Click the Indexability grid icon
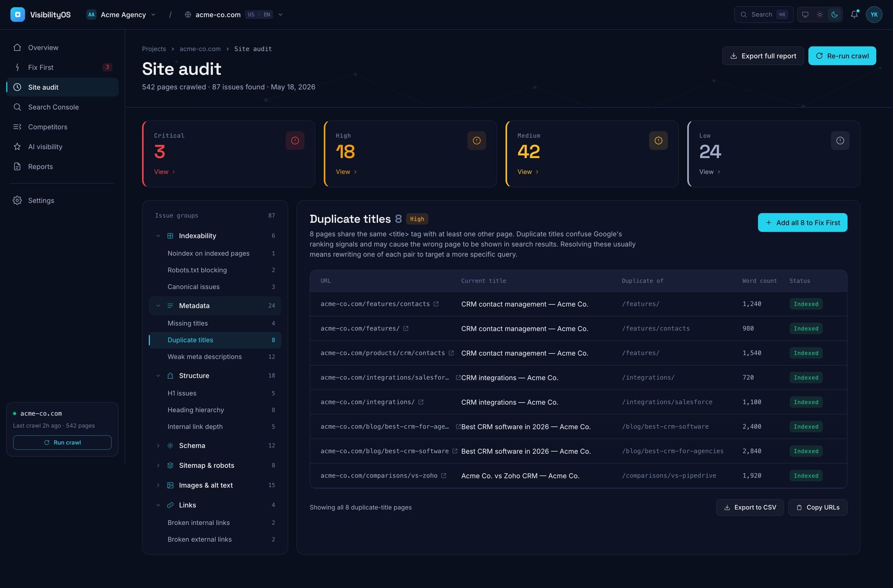 point(170,236)
